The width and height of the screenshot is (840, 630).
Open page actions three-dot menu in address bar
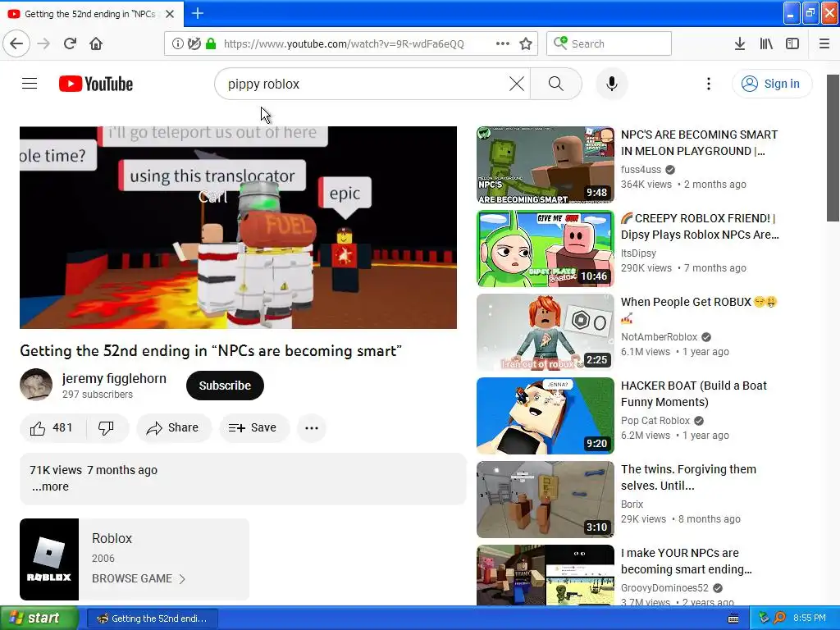[x=503, y=43]
